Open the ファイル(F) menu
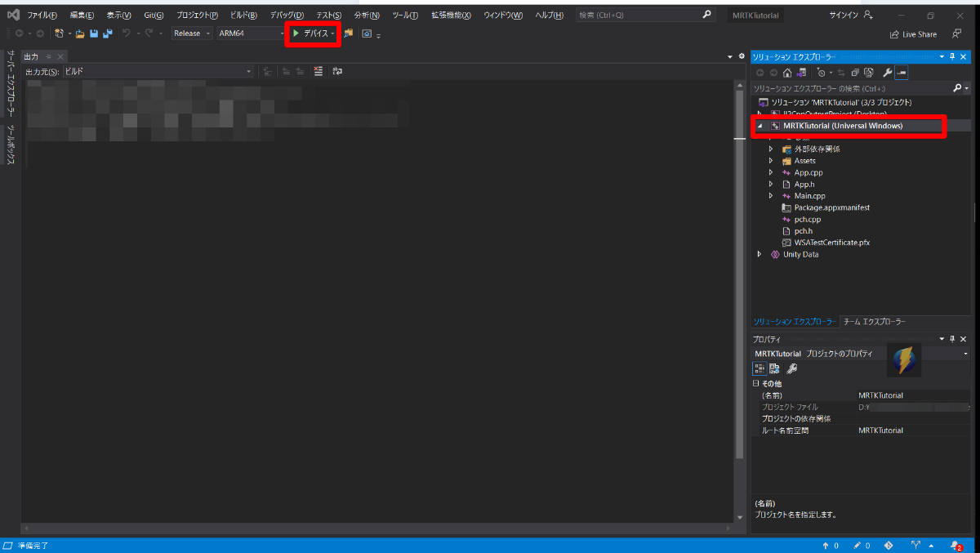 [x=42, y=15]
